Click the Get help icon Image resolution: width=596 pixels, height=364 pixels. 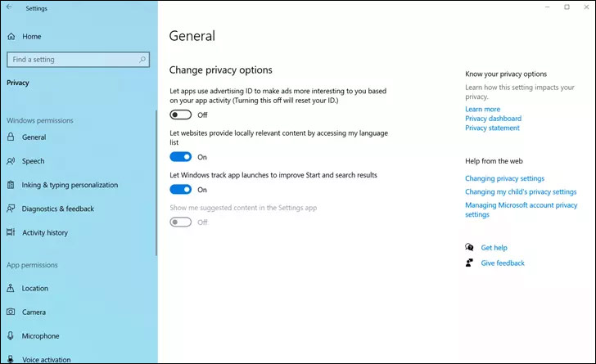pyautogui.click(x=469, y=247)
